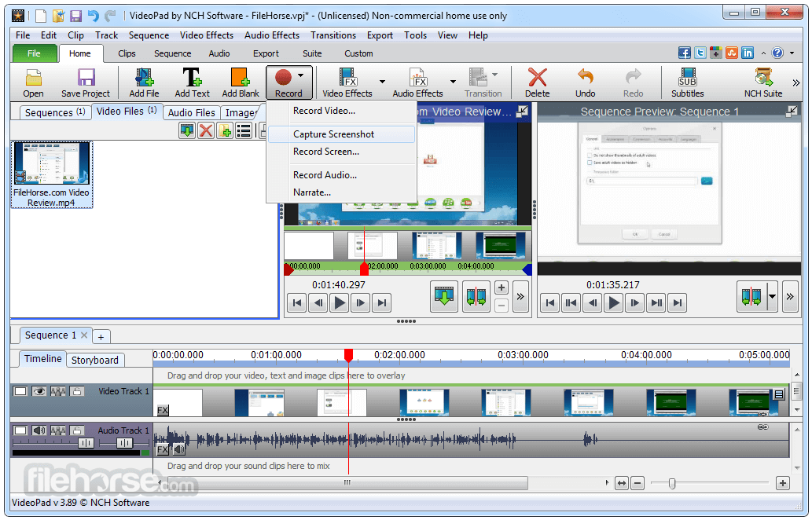812x520 pixels.
Task: Click the new project icon in title bar
Action: 40,16
